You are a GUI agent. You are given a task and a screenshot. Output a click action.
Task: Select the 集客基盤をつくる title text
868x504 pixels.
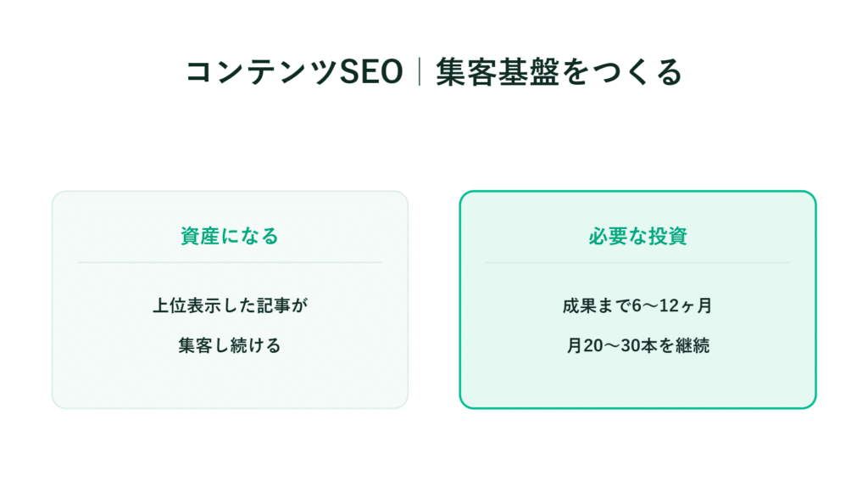pos(559,72)
